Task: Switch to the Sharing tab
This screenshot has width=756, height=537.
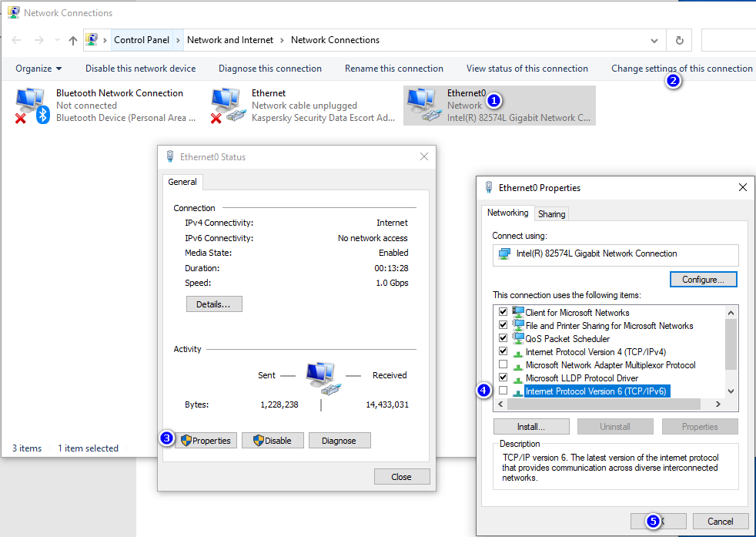Action: [551, 213]
